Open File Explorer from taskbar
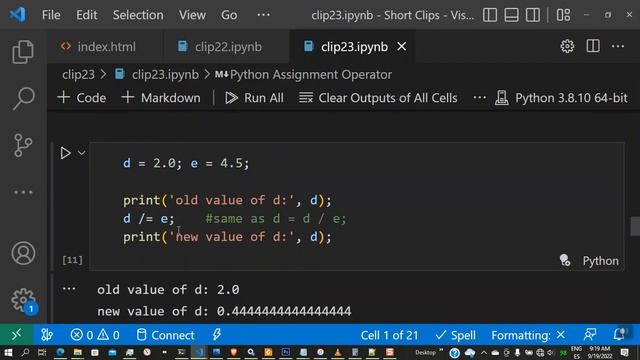The height and width of the screenshot is (360, 640). point(78,352)
